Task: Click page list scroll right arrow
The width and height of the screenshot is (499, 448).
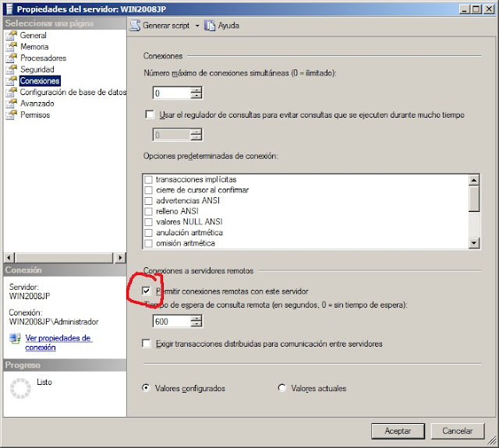Action: [x=120, y=258]
